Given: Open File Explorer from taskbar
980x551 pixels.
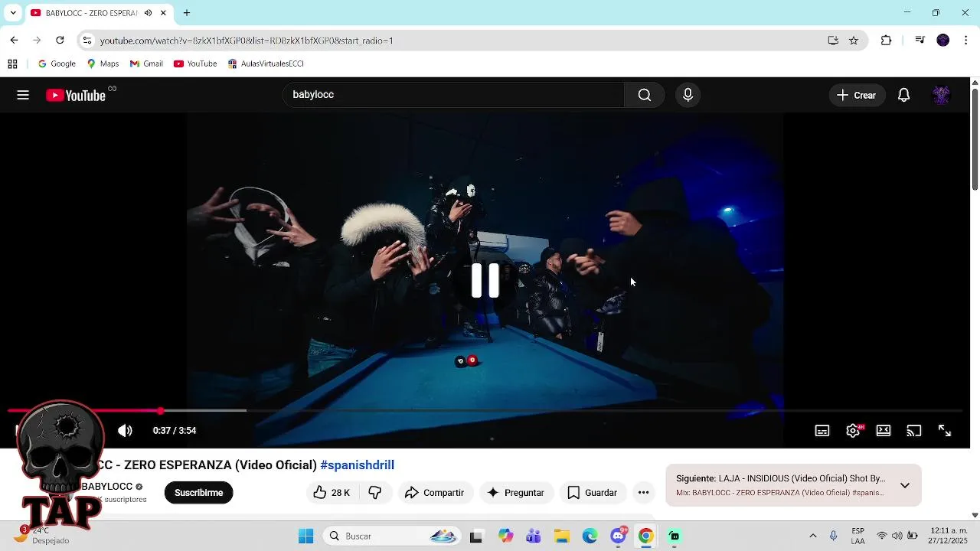Looking at the screenshot, I should click(x=562, y=536).
